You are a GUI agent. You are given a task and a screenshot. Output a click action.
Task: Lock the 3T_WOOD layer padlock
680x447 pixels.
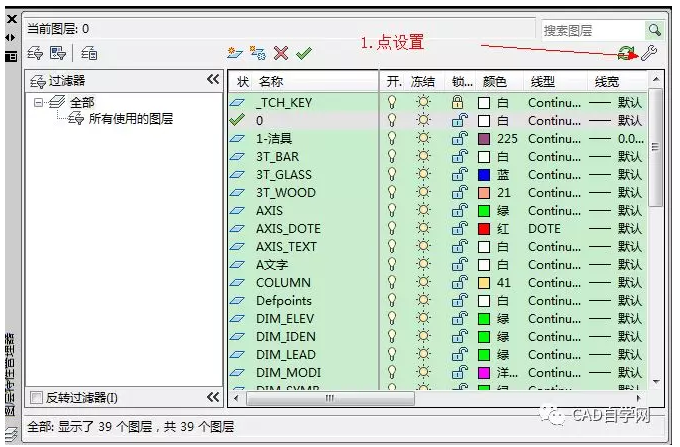tap(459, 193)
